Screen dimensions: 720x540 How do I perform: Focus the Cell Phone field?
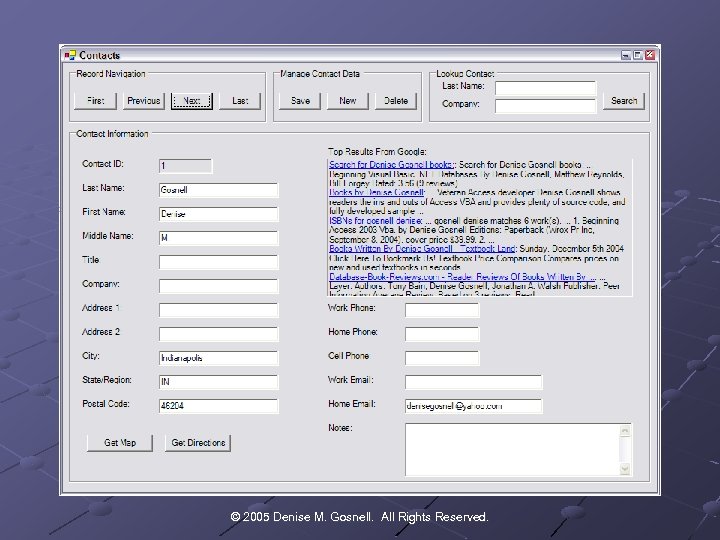click(x=442, y=358)
